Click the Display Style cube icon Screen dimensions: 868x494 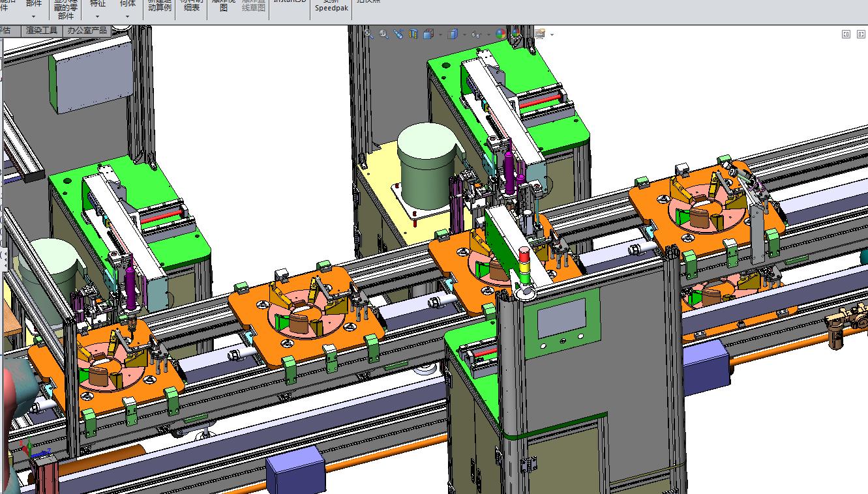click(x=453, y=34)
